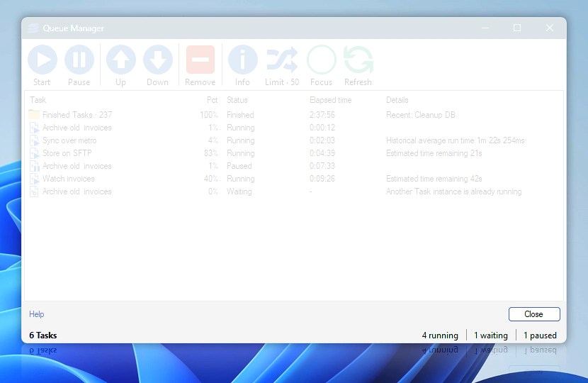Sort by Task column header
588x383 pixels.
point(38,100)
